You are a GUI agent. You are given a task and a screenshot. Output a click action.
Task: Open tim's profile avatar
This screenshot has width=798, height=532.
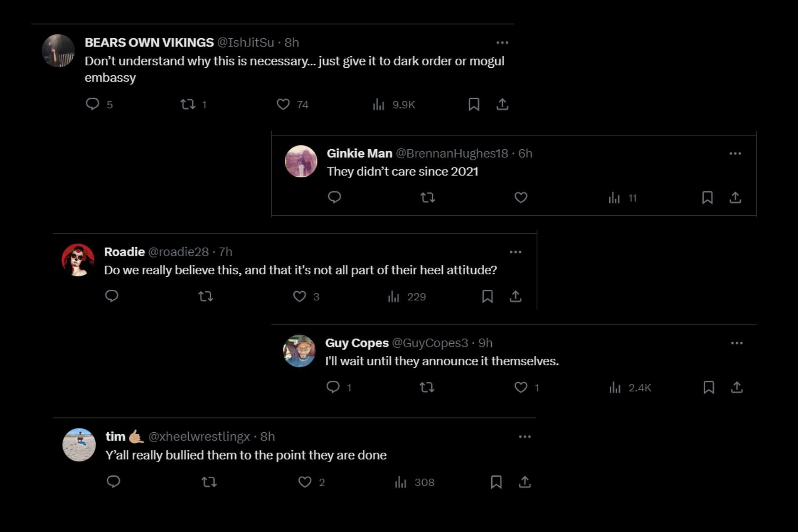click(x=79, y=445)
